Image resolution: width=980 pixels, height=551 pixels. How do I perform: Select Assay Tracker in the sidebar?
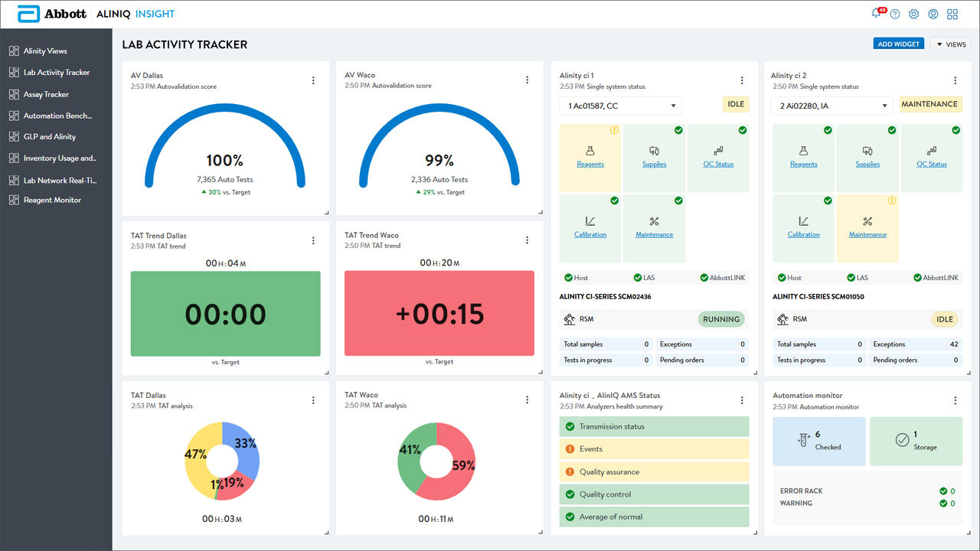[46, 94]
